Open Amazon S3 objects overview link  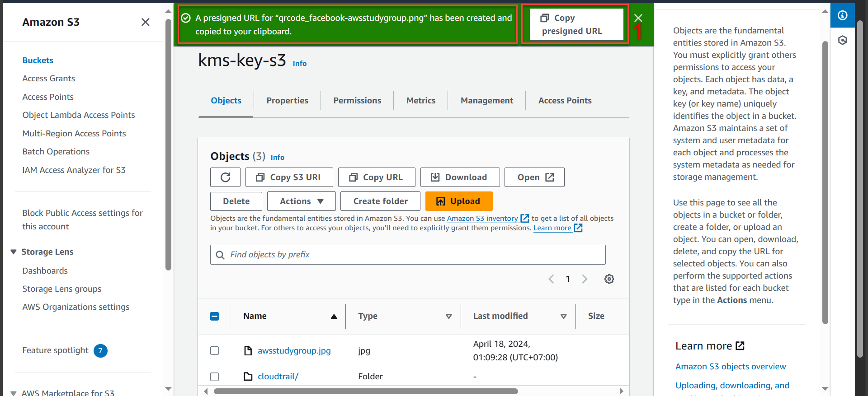coord(731,367)
